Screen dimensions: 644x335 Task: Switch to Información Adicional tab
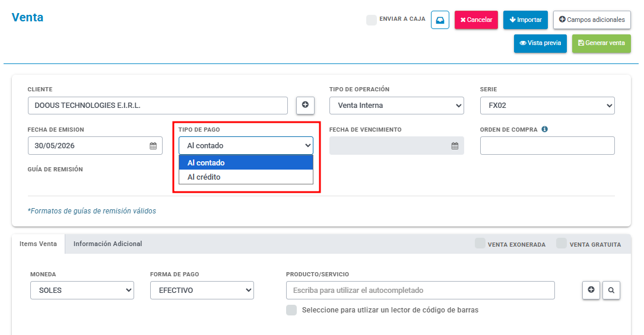pos(107,244)
